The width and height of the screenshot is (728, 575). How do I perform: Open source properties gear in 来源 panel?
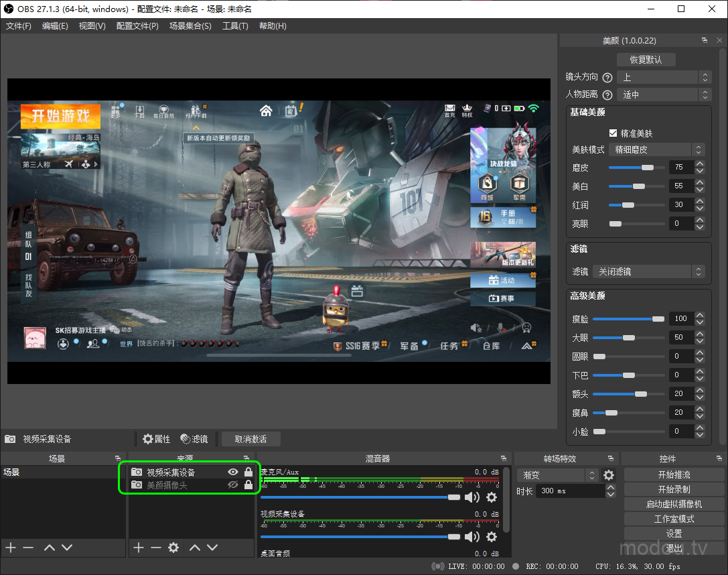coord(173,548)
